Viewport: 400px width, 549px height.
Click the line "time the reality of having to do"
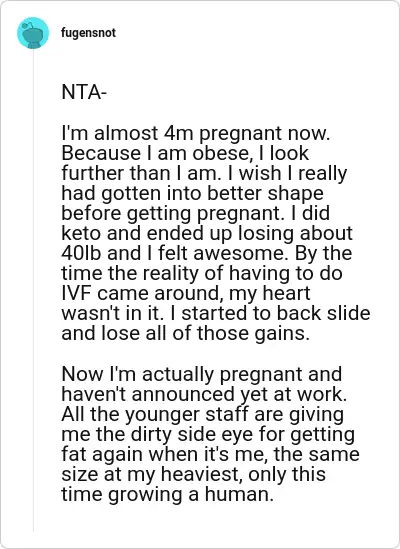[202, 273]
